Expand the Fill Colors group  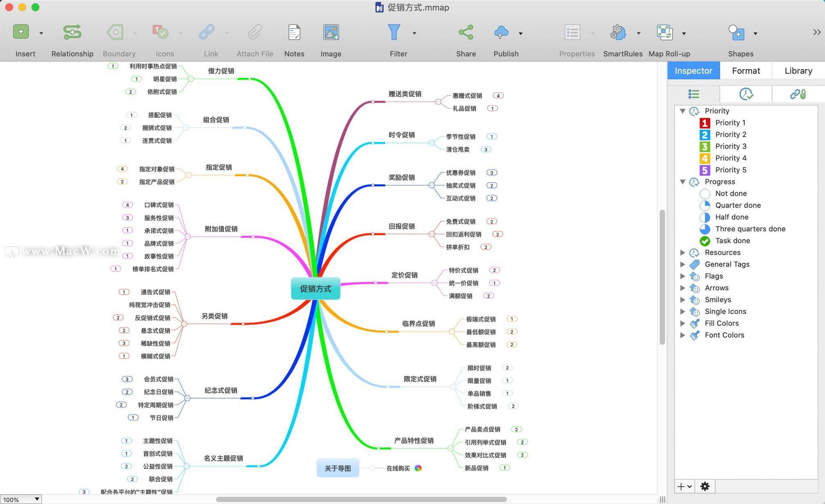click(x=682, y=323)
